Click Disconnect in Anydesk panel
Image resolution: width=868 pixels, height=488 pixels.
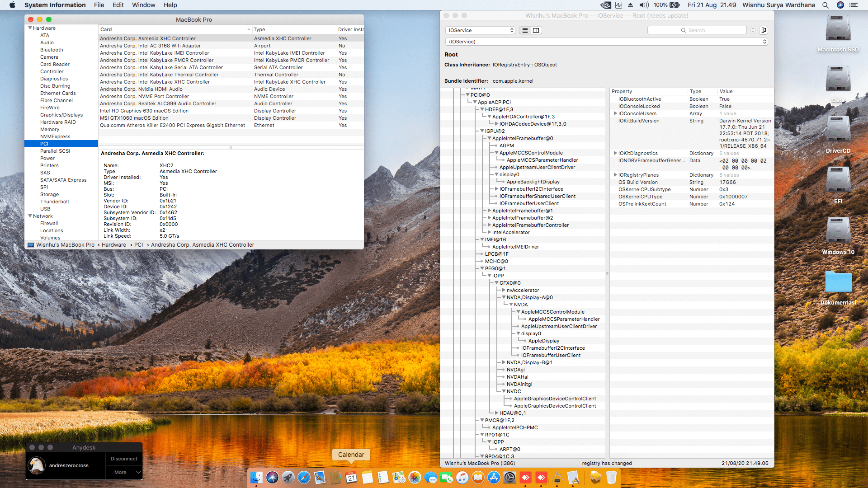pos(124,459)
